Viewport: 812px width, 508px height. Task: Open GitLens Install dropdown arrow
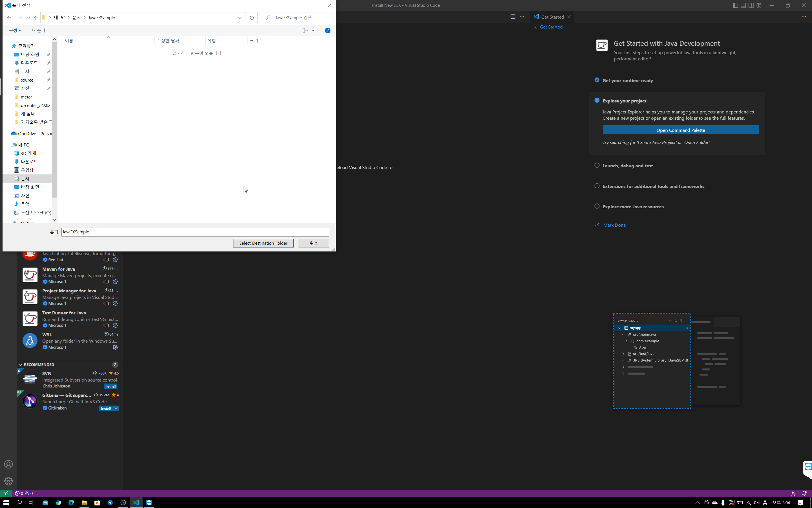pos(116,408)
